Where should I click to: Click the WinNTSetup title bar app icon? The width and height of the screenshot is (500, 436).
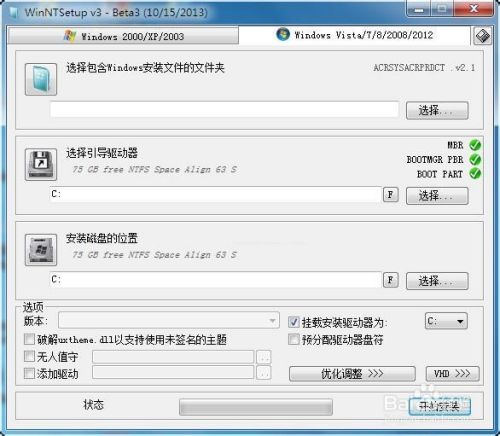14,12
